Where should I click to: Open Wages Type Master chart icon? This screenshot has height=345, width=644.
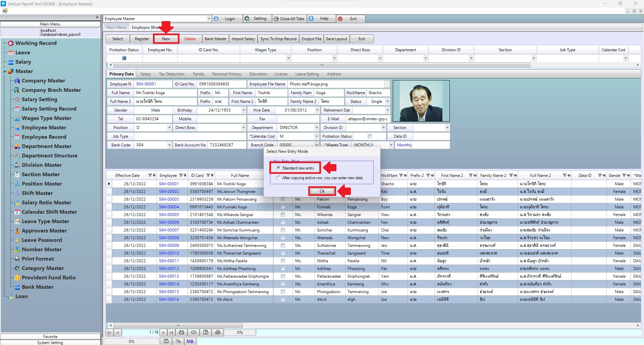pyautogui.click(x=17, y=118)
